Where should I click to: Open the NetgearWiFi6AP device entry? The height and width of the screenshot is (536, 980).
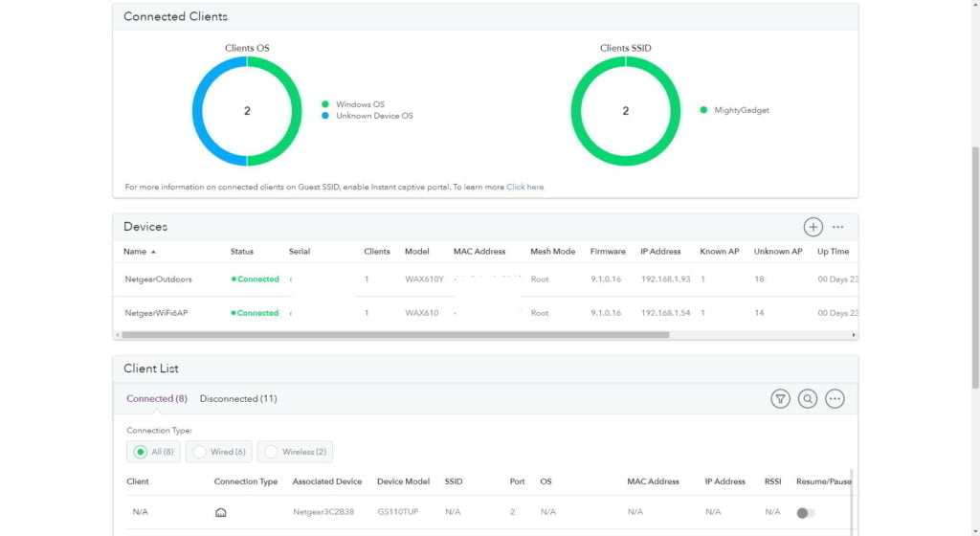pos(156,313)
